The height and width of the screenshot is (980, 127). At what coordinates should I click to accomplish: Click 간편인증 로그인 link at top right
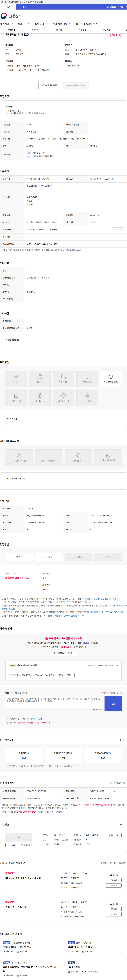116,7
